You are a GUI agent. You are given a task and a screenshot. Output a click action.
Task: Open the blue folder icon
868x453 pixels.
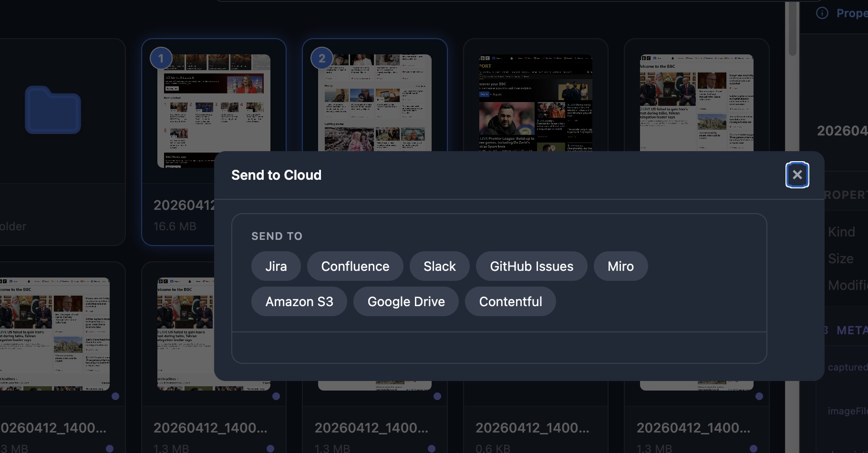(x=53, y=110)
